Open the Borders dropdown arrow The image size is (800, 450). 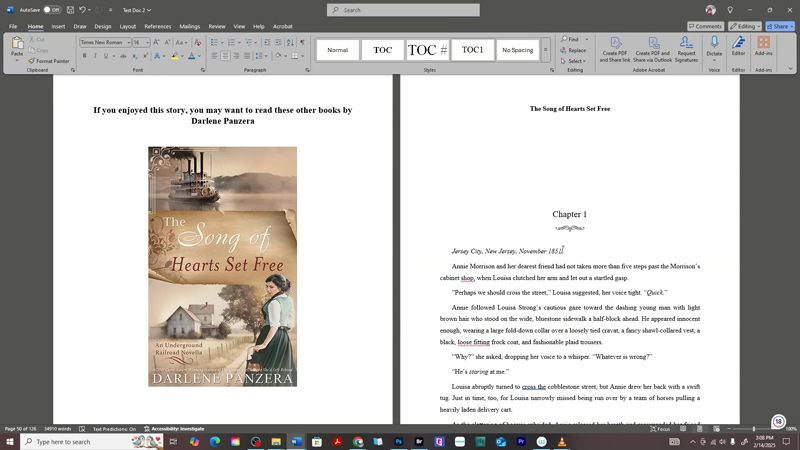click(x=302, y=56)
